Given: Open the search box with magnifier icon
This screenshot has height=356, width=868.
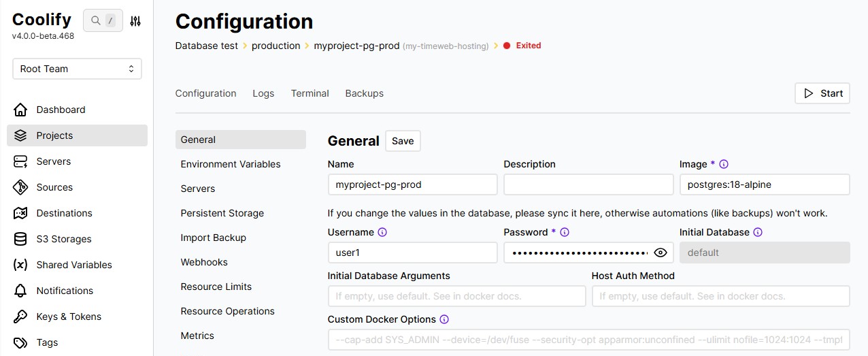Looking at the screenshot, I should coord(103,21).
